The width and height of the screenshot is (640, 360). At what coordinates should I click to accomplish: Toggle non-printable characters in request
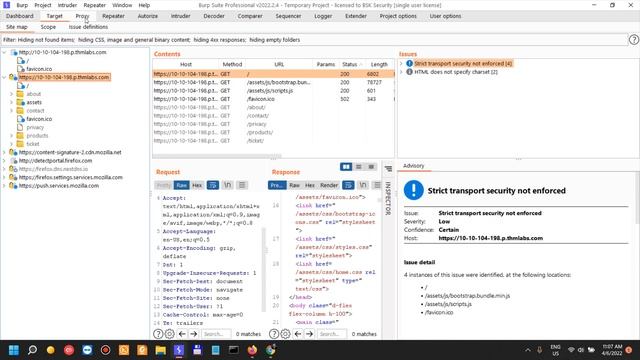click(227, 185)
